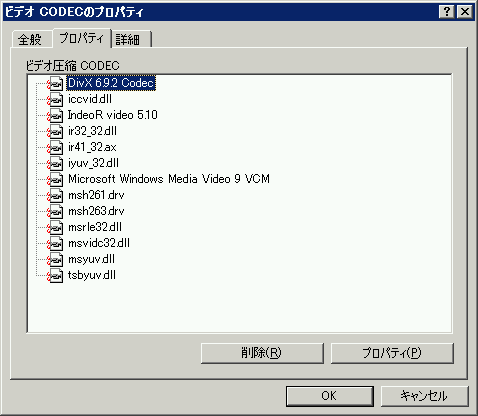The image size is (478, 416).
Task: Open codec settings with プロパティ(P) button
Action: (x=392, y=353)
